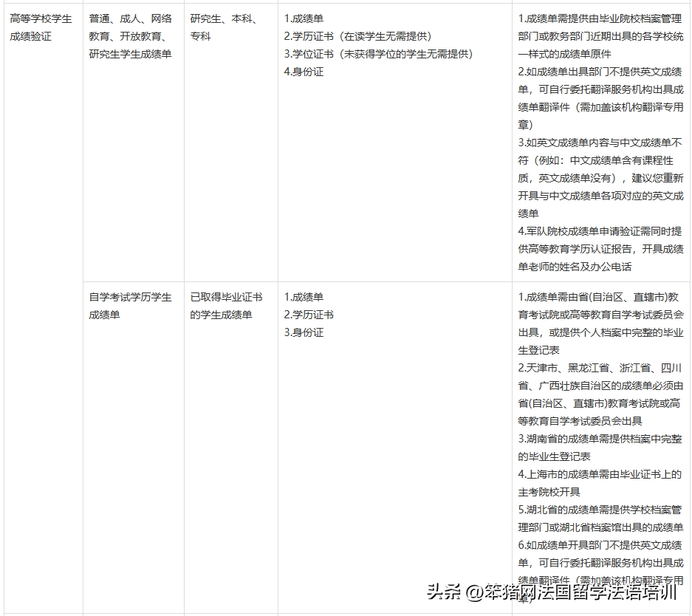Click 4.身份证 in the first row
The height and width of the screenshot is (616, 692).
304,72
